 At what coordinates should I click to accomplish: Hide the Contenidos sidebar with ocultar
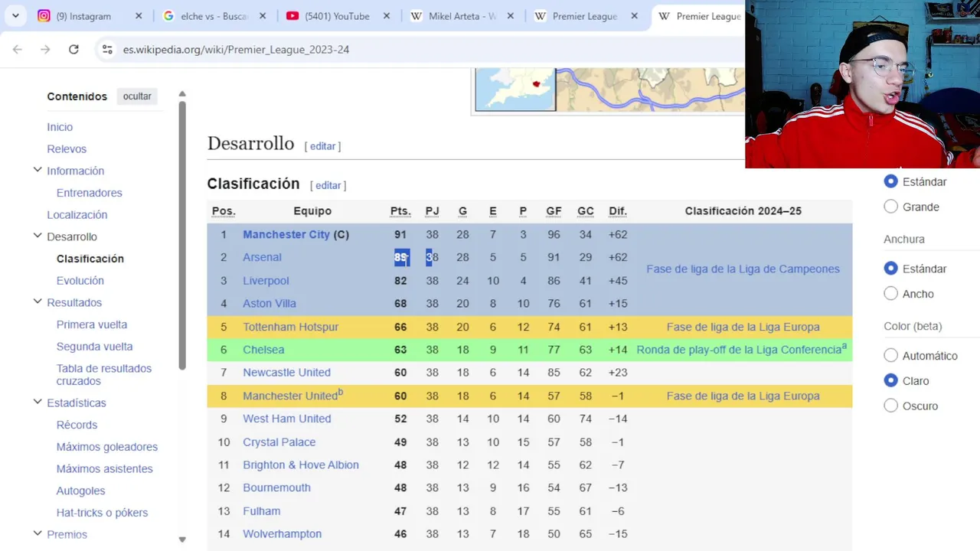(x=137, y=96)
